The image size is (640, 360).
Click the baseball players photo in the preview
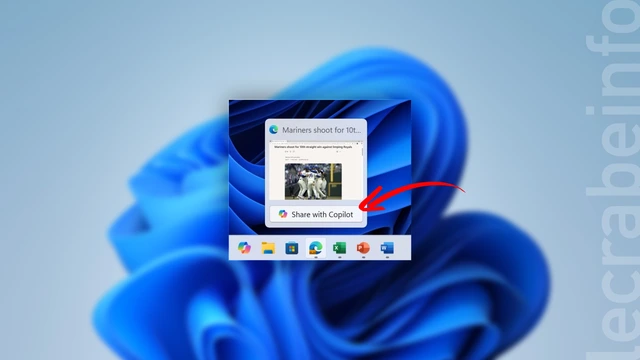[x=313, y=181]
